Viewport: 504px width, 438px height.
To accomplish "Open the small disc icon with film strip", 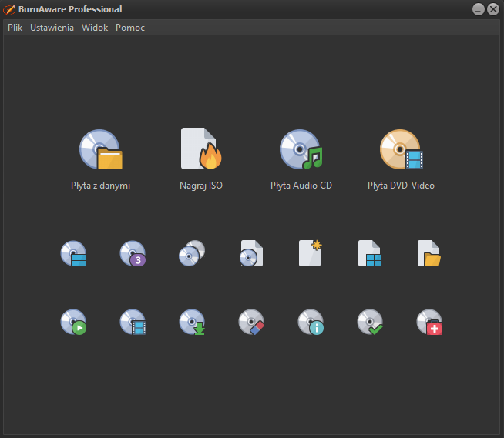I will tap(133, 322).
